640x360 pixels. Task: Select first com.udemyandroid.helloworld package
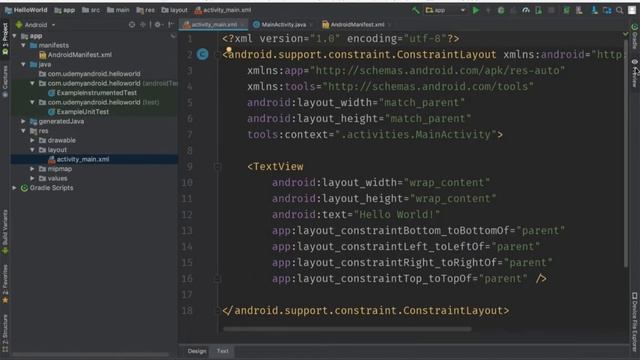(90, 74)
